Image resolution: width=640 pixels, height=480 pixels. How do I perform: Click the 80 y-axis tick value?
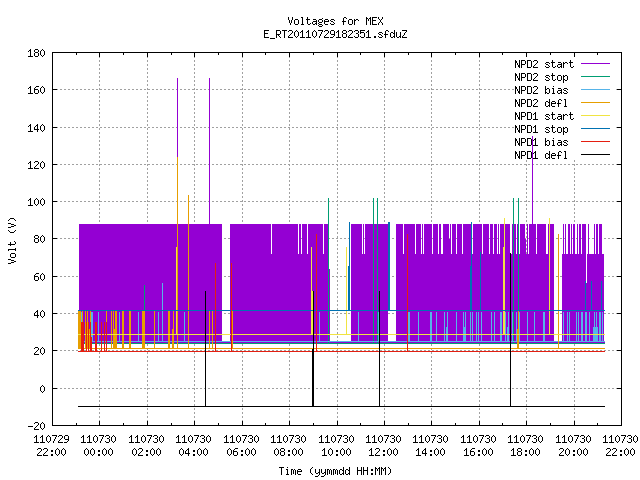39,239
